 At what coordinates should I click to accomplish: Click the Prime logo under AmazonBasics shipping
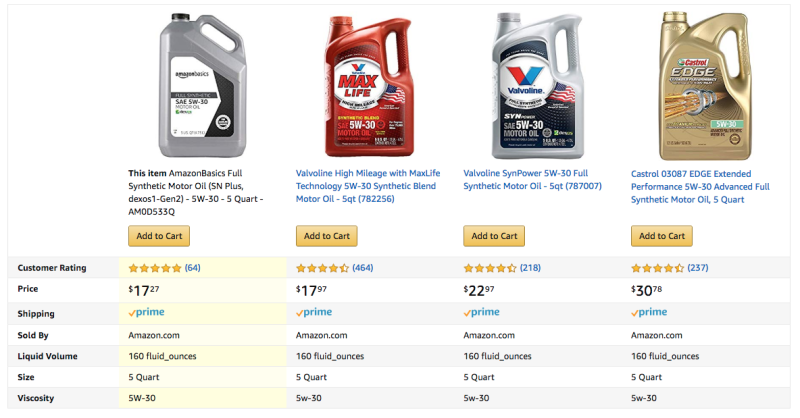point(146,313)
